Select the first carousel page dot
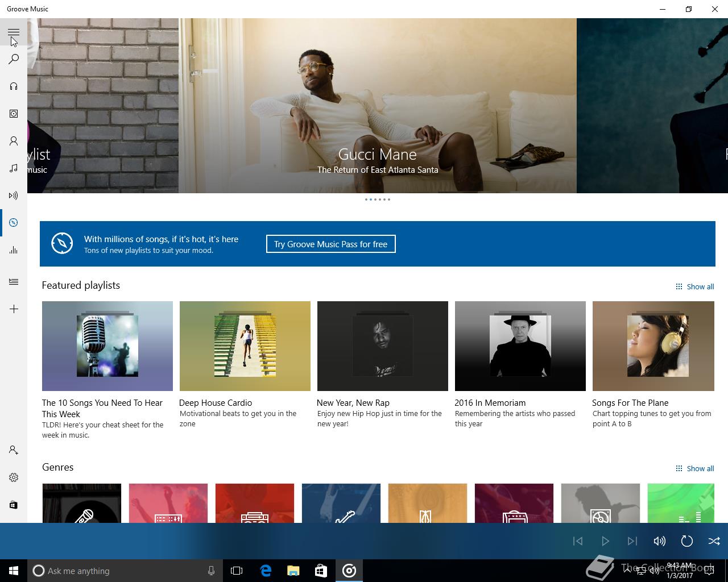This screenshot has width=728, height=582. pyautogui.click(x=366, y=199)
